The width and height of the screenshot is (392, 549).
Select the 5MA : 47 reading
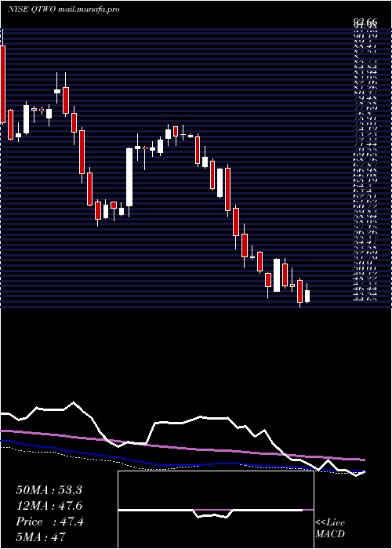(x=41, y=537)
